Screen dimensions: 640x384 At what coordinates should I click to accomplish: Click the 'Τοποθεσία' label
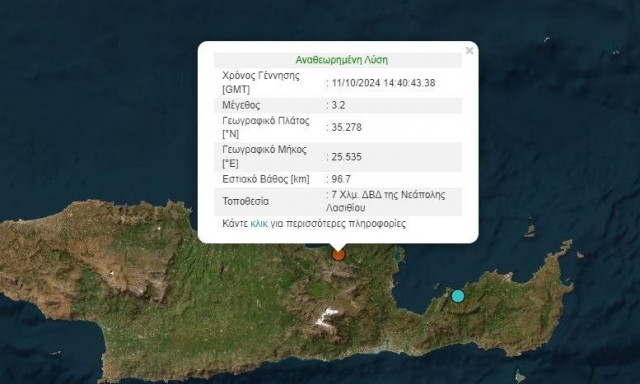(245, 202)
